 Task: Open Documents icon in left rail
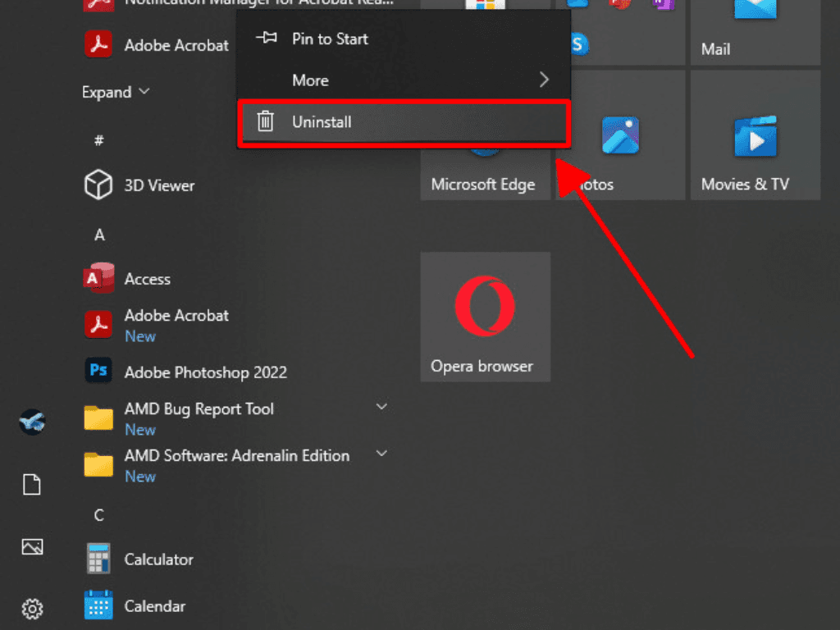32,485
